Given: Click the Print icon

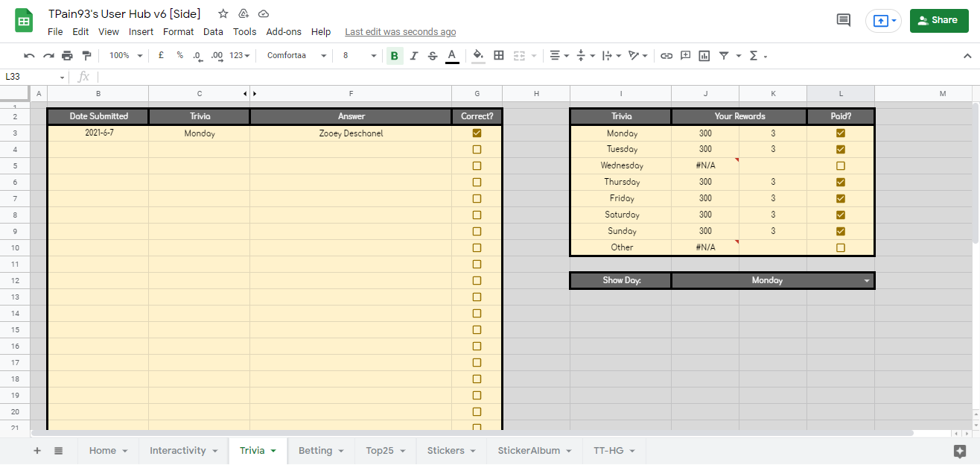Looking at the screenshot, I should [x=68, y=55].
